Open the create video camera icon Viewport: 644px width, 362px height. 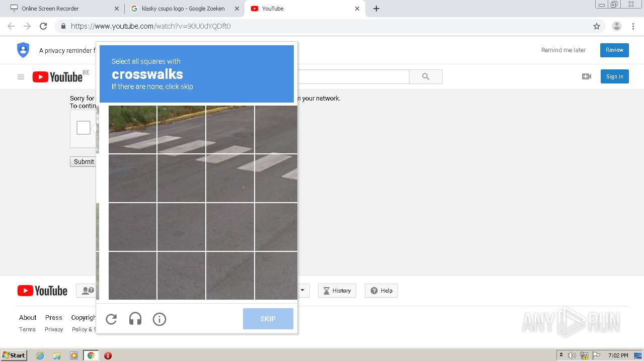pyautogui.click(x=587, y=76)
